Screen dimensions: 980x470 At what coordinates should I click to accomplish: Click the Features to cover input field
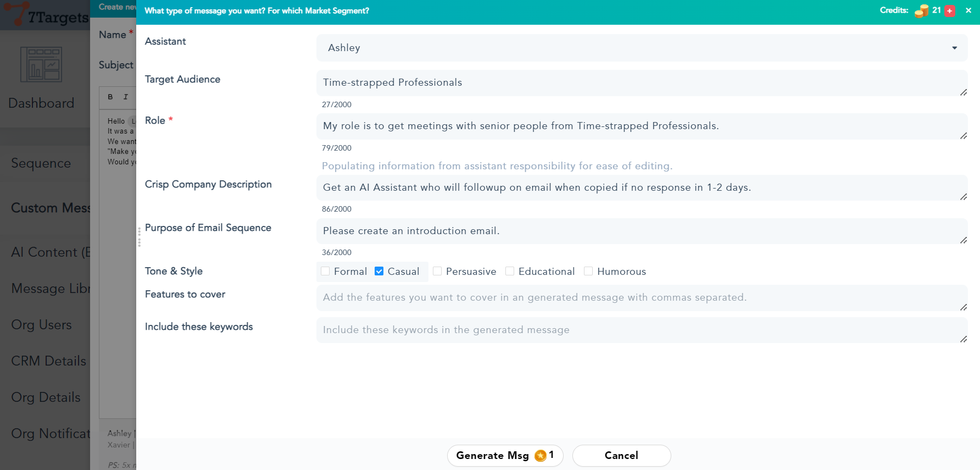click(x=641, y=298)
